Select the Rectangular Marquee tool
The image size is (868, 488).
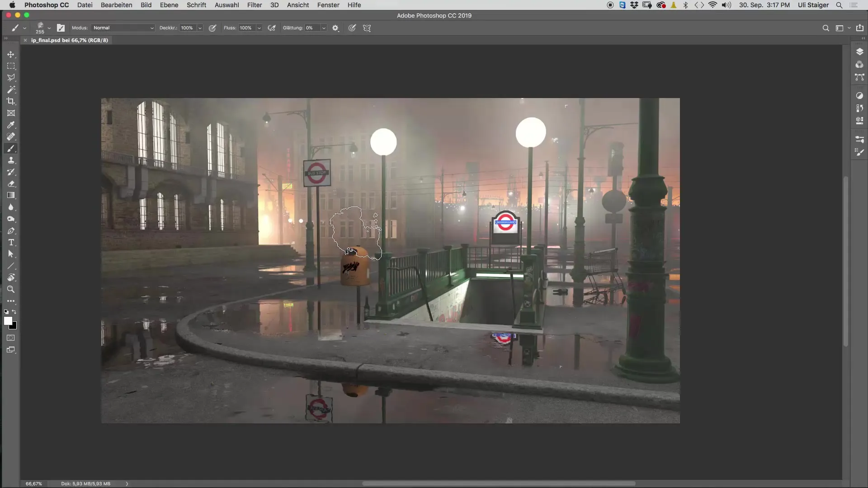click(x=11, y=66)
